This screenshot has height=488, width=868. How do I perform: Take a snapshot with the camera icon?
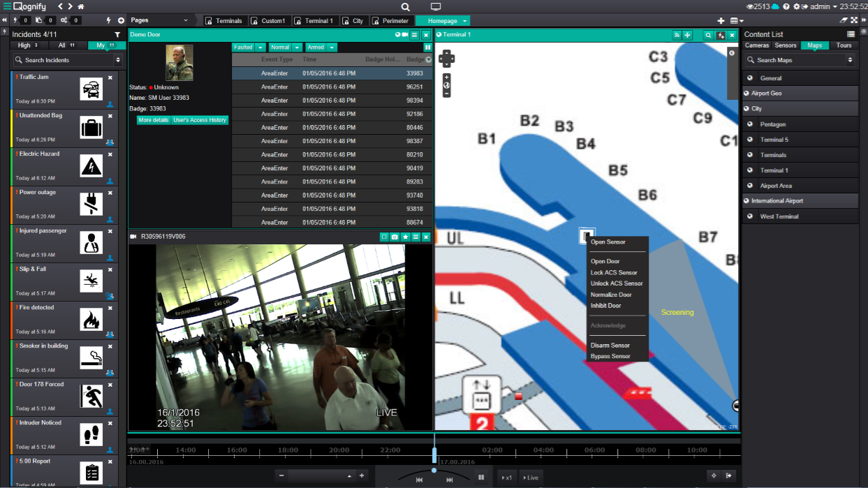point(395,237)
